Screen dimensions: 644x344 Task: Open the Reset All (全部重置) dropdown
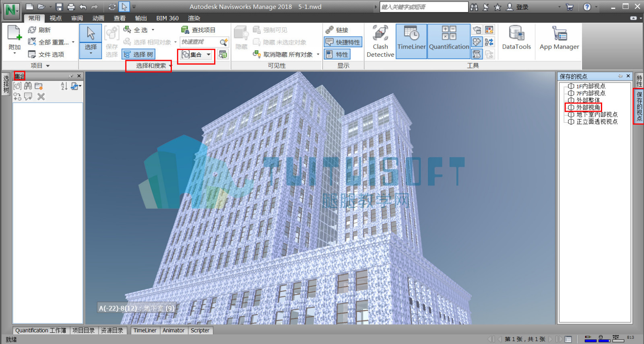coord(73,42)
